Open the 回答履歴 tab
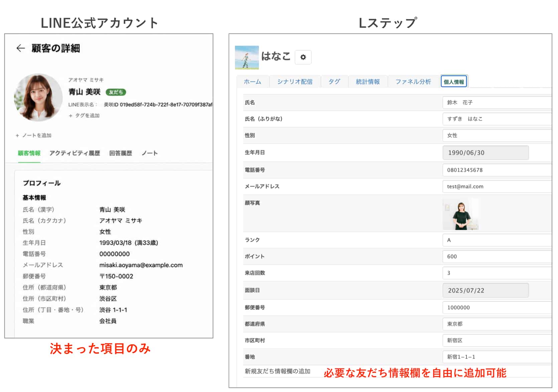 (121, 153)
